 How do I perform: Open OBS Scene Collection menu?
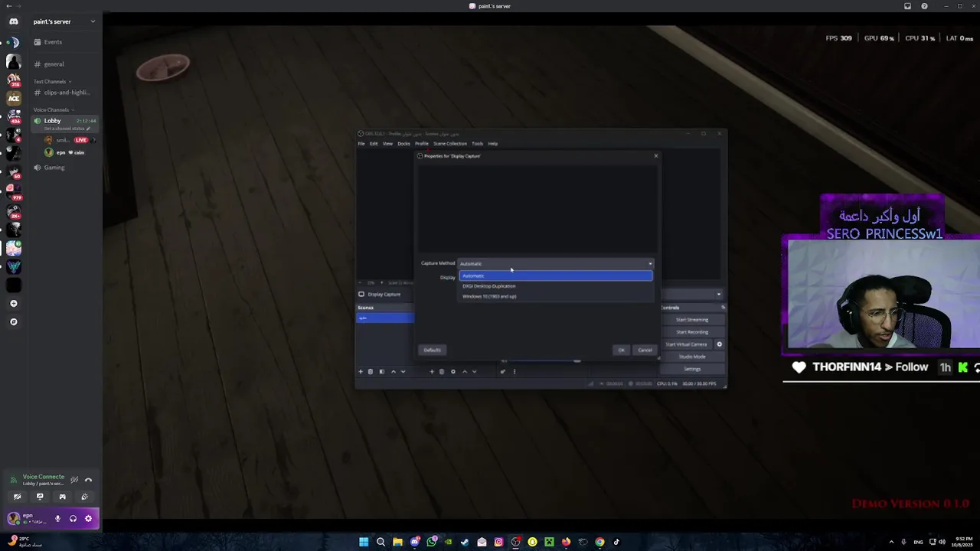pos(450,144)
